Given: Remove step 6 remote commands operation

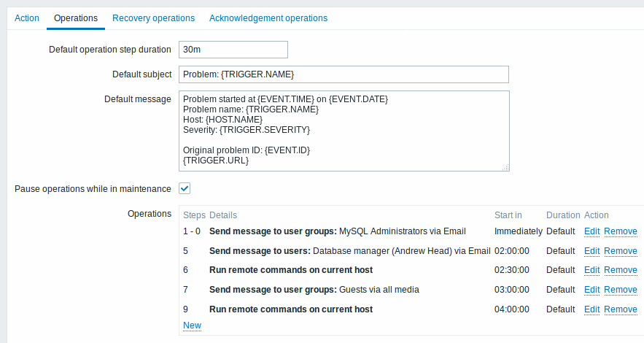Looking at the screenshot, I should (621, 270).
